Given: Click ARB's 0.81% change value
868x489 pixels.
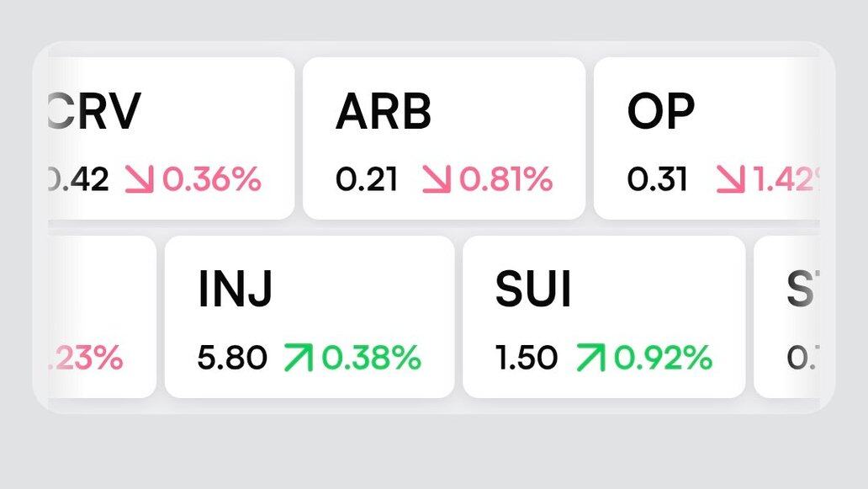Looking at the screenshot, I should pos(505,179).
